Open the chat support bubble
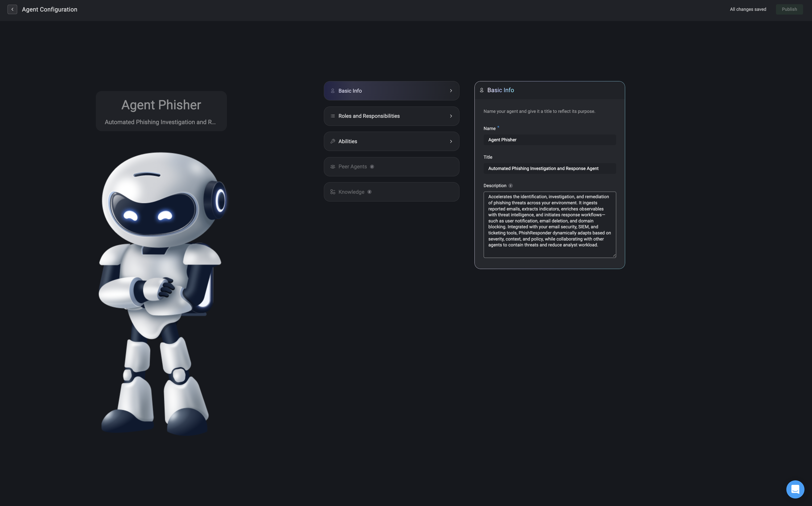Image resolution: width=812 pixels, height=506 pixels. pyautogui.click(x=795, y=489)
